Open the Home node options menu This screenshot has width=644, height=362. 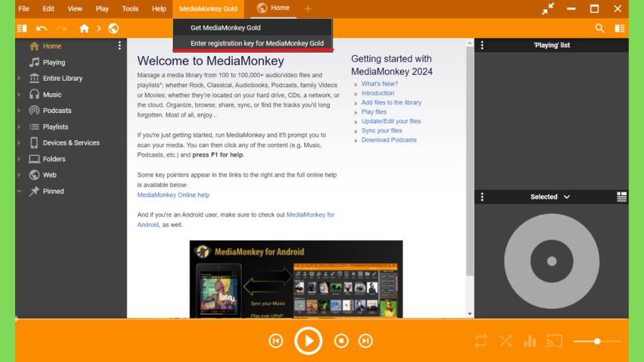click(x=119, y=45)
